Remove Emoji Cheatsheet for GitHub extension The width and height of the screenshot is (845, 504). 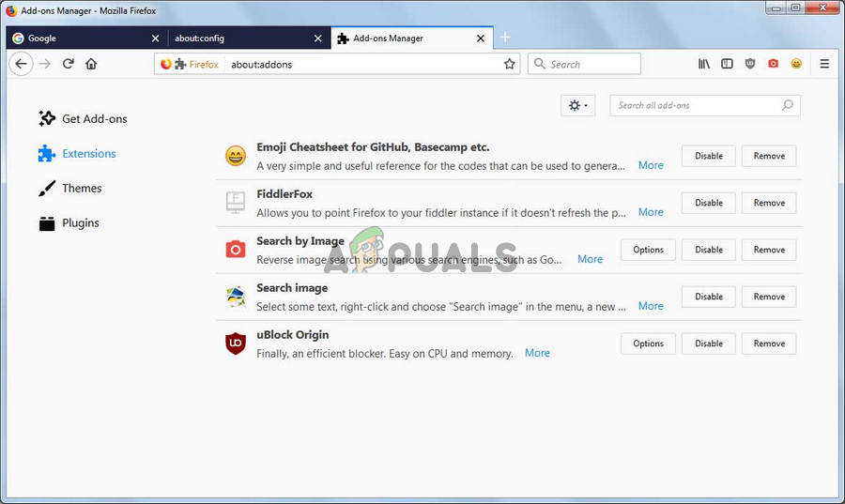coord(768,156)
